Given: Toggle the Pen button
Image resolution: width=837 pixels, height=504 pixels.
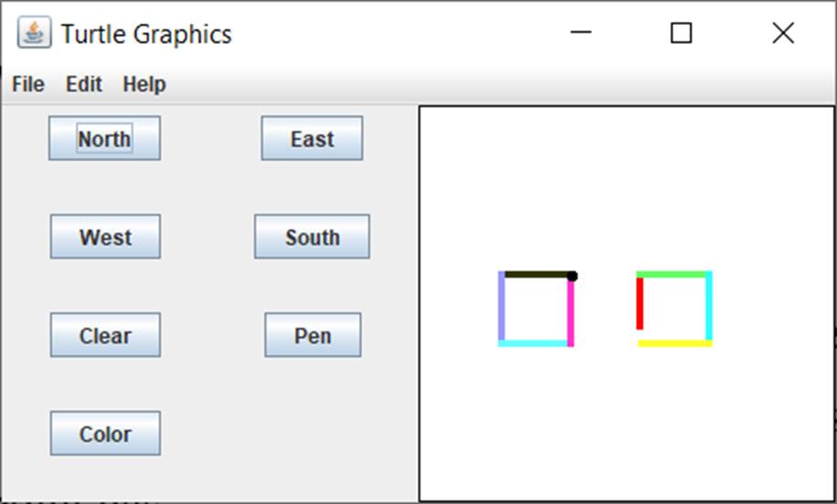Looking at the screenshot, I should (x=313, y=336).
